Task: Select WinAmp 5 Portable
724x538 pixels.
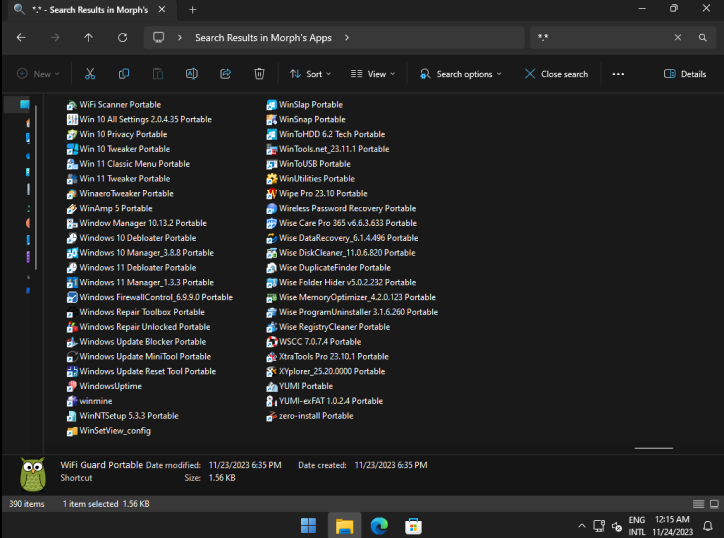Action: click(109, 209)
